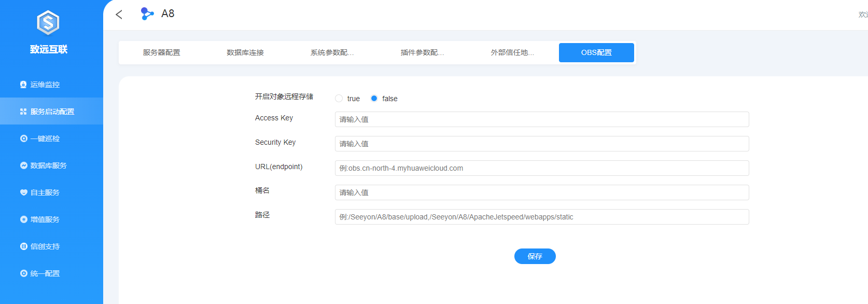Select the OBS配置 tab

(596, 52)
